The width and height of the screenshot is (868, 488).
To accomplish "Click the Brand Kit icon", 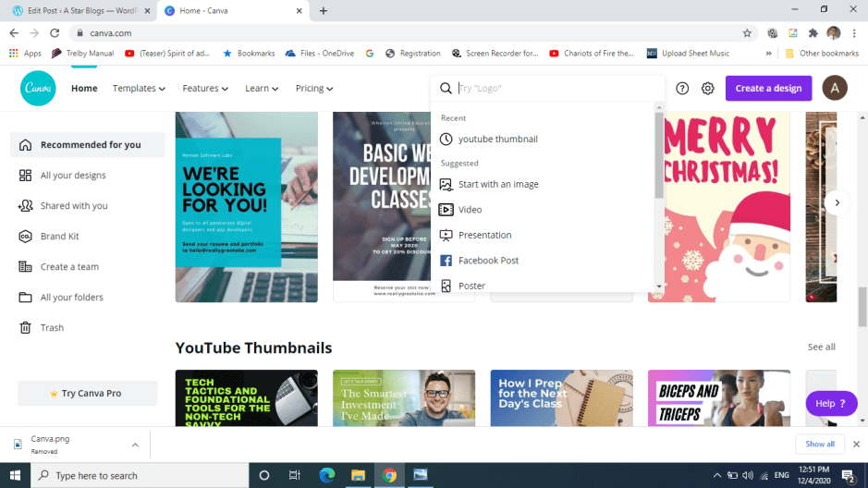I will pyautogui.click(x=26, y=237).
